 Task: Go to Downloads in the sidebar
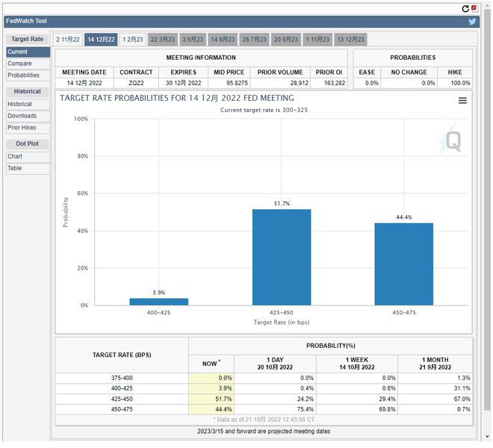22,116
